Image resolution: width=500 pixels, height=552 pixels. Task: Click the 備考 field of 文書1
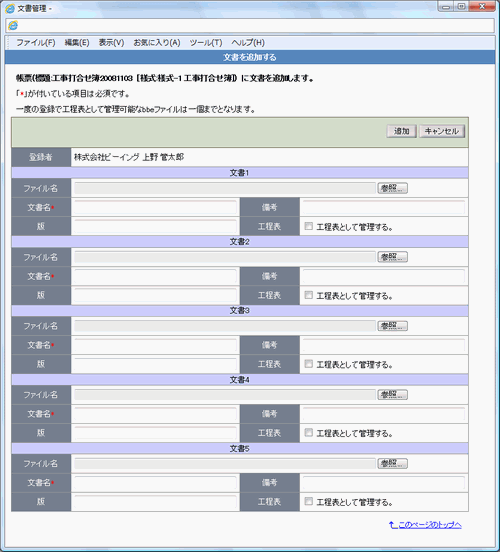click(x=383, y=207)
